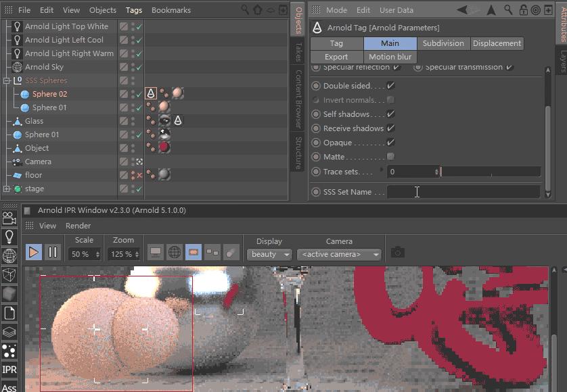Viewport: 567px width, 392px height.
Task: Collapse the SSS Spheres hierarchy
Action: (x=5, y=80)
